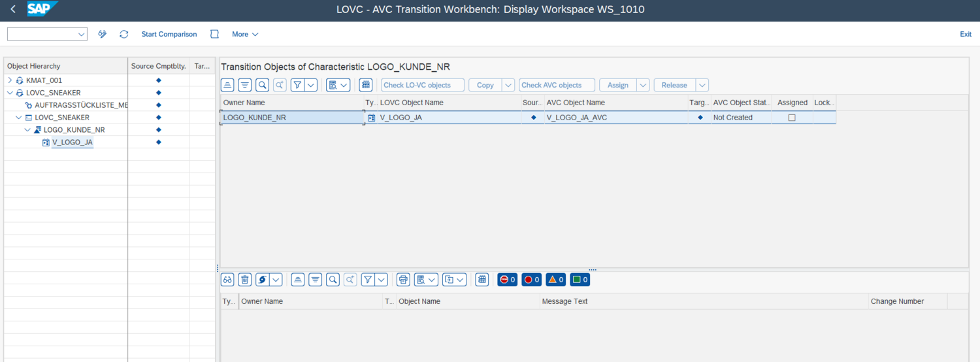Open the swirl refresh icon dropdown arrow
The width and height of the screenshot is (980, 362).
276,280
